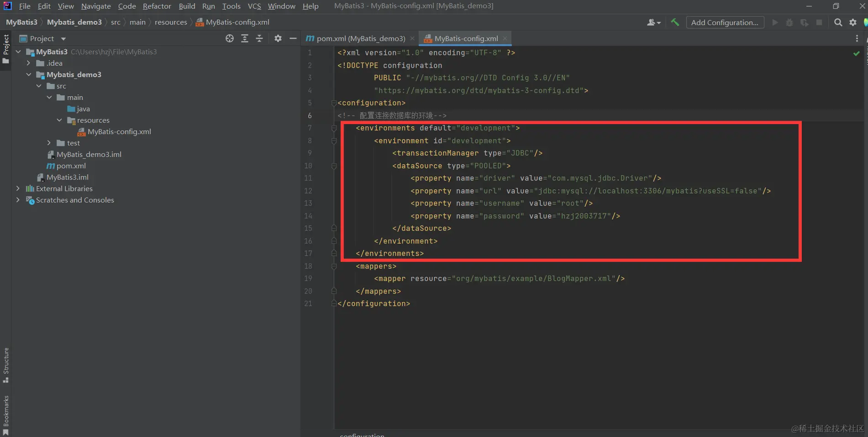Click Select Opened File target icon
Screen dimensions: 868x437
click(230, 38)
